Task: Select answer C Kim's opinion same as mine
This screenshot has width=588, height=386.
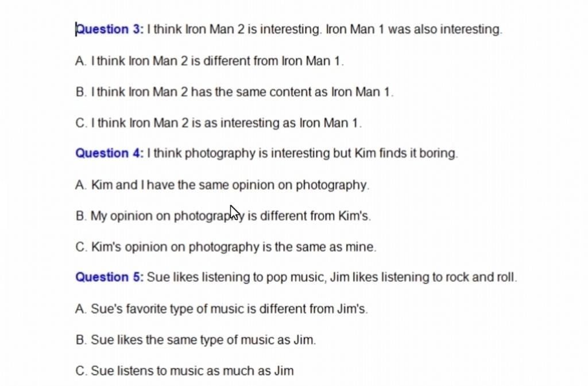Action: (x=226, y=247)
